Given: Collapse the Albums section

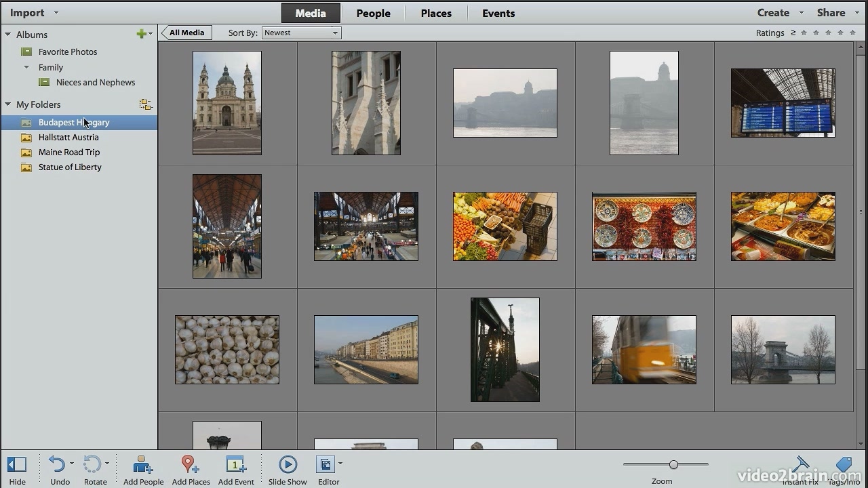Looking at the screenshot, I should coord(8,34).
